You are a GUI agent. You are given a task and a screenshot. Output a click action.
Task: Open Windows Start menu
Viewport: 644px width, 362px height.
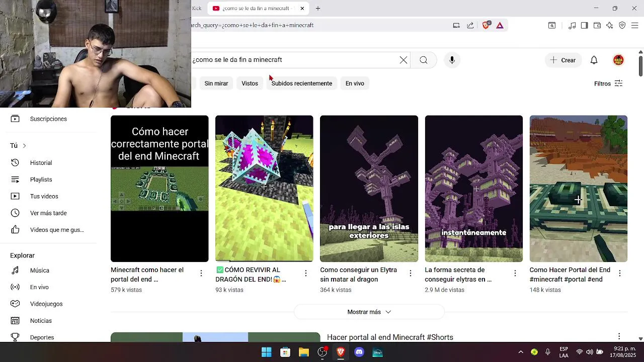point(267,352)
